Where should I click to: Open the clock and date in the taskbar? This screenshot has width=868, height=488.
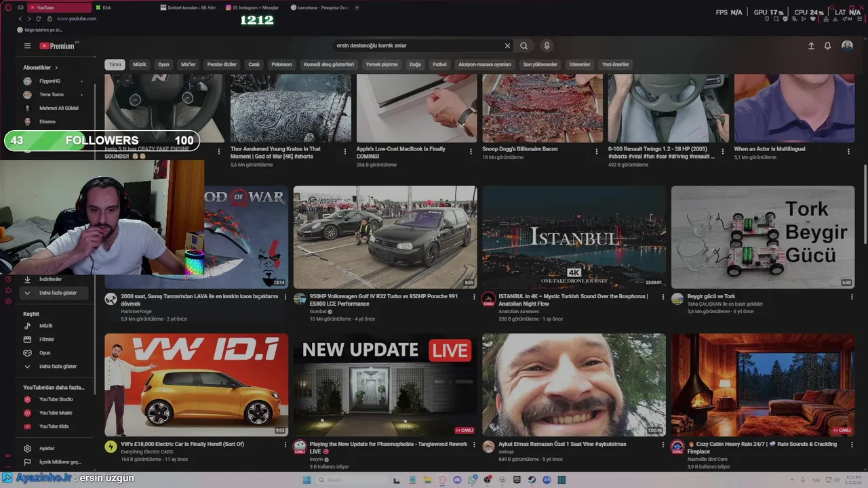tap(854, 479)
